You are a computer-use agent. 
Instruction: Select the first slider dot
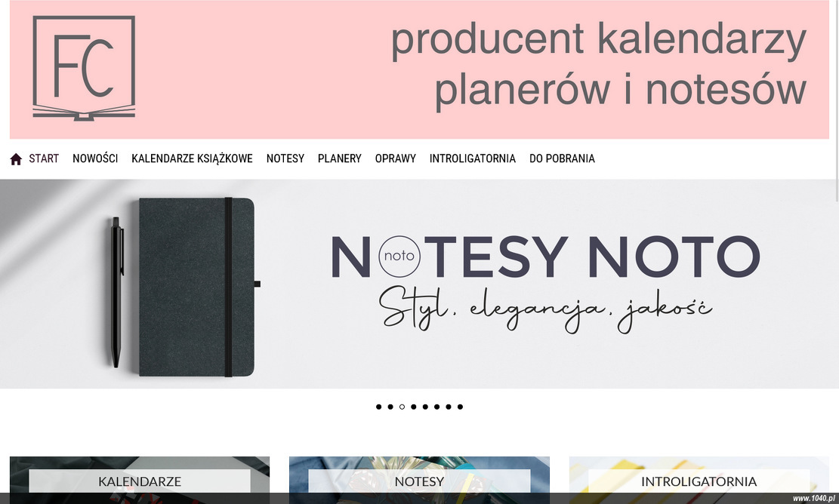point(379,407)
